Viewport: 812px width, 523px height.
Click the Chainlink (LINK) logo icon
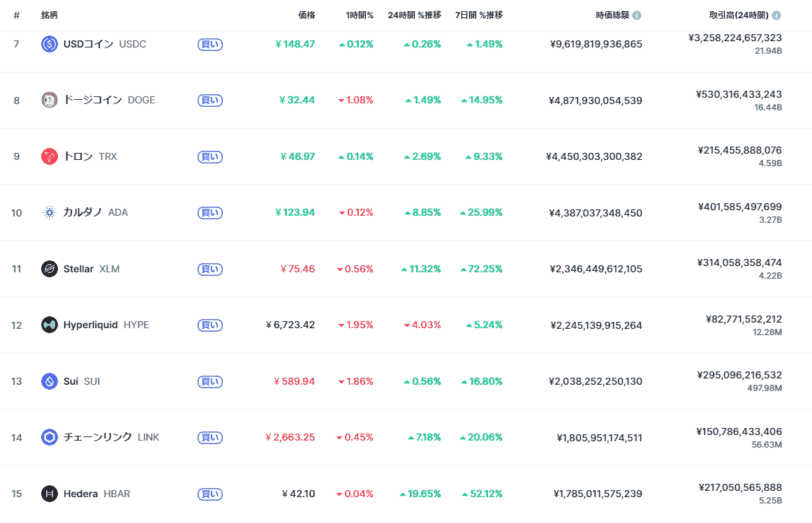(x=49, y=437)
